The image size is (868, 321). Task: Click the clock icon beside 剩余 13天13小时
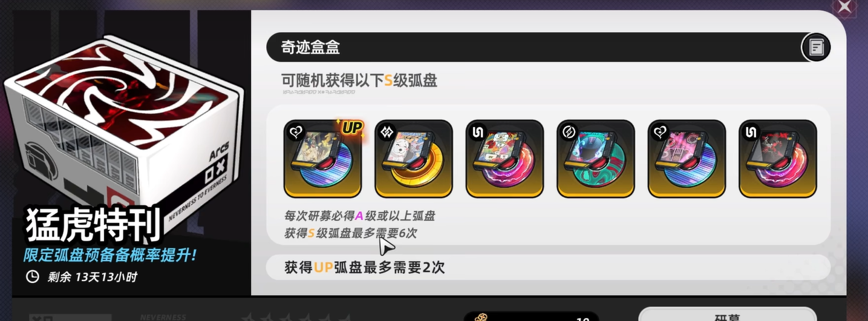coord(33,277)
